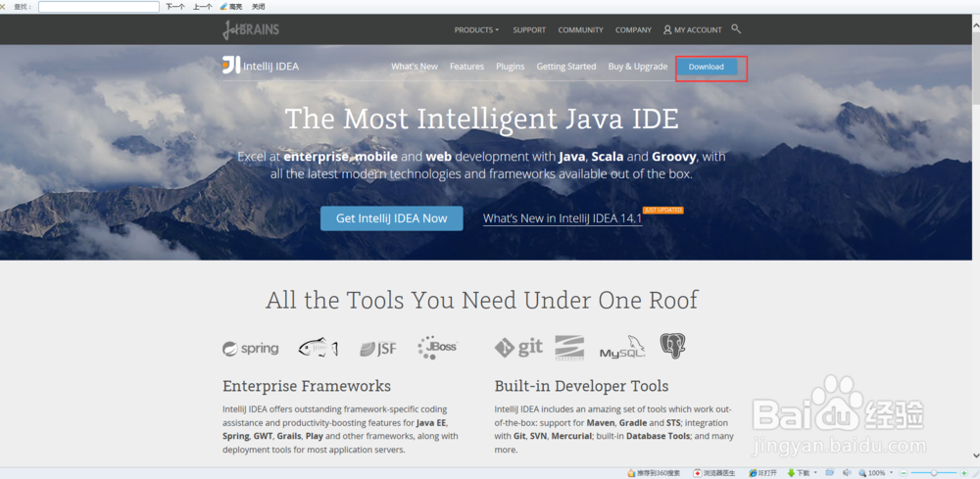Image resolution: width=980 pixels, height=479 pixels.
Task: Click the Enterprise Frameworks heading
Action: pos(306,386)
